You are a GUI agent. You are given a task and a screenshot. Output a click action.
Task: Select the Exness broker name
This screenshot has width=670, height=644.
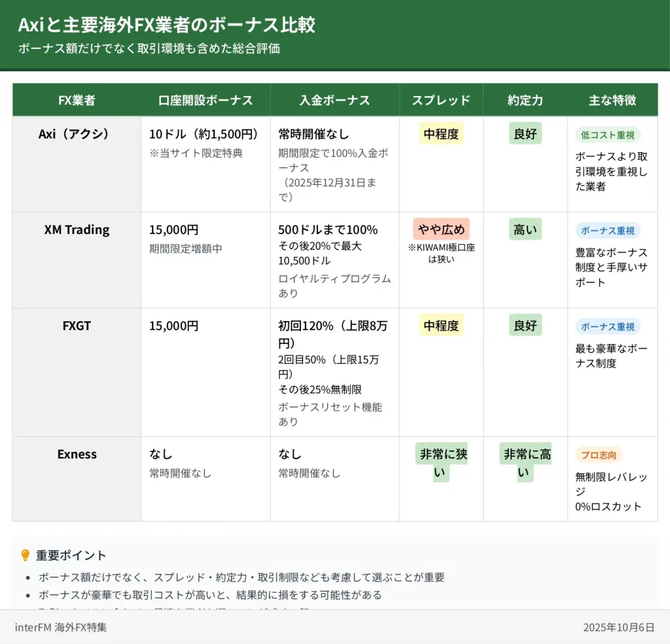coord(77,454)
